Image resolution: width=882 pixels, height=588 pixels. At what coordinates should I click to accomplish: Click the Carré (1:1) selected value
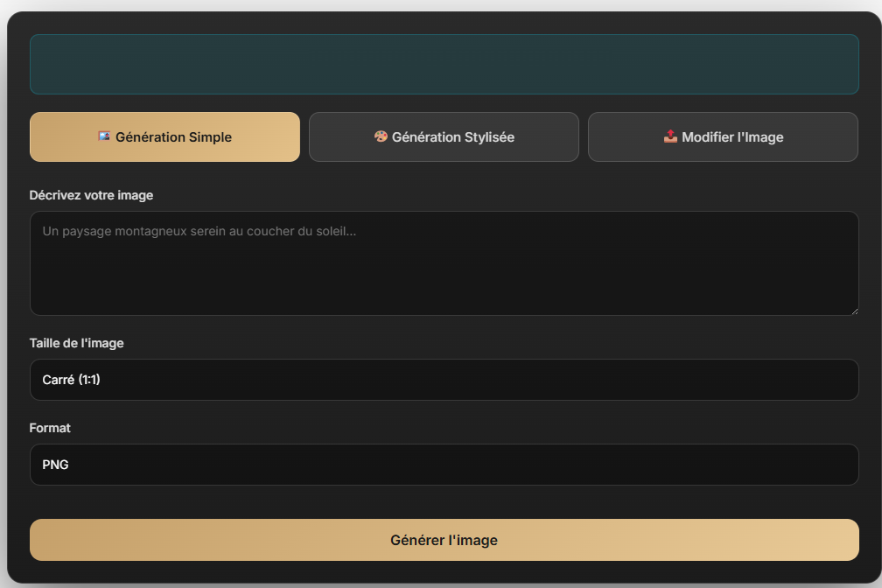pos(71,380)
